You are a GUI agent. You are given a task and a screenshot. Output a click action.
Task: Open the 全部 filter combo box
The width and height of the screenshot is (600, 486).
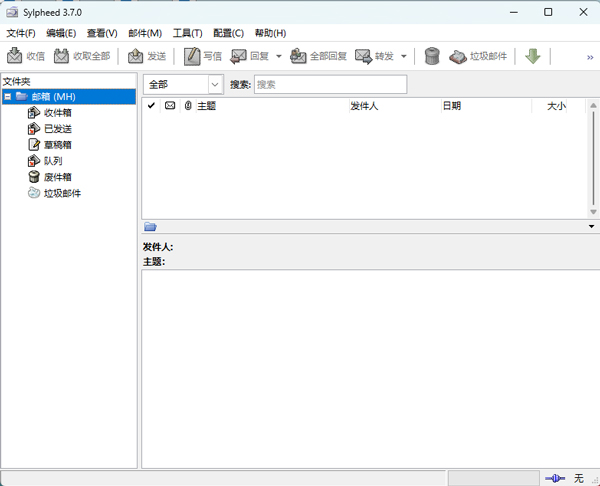click(x=183, y=85)
